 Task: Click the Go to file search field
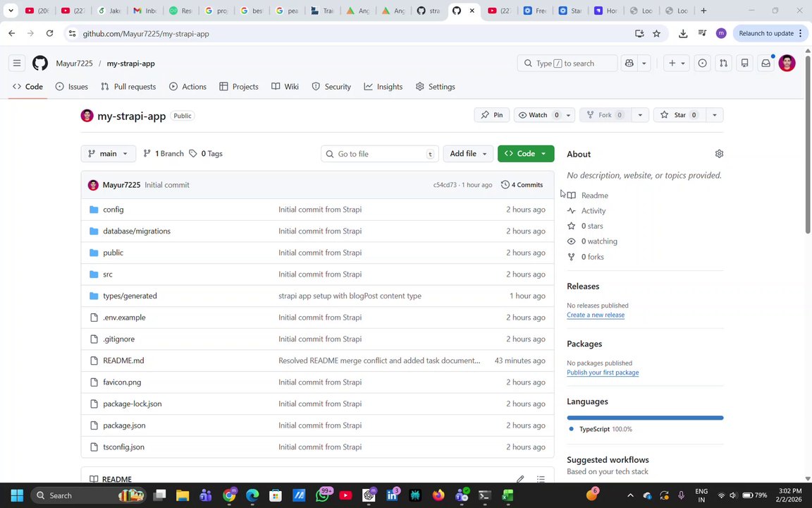point(380,153)
